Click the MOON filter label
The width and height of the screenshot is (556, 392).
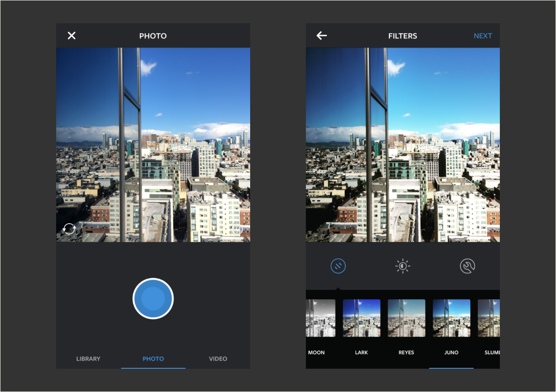click(316, 352)
